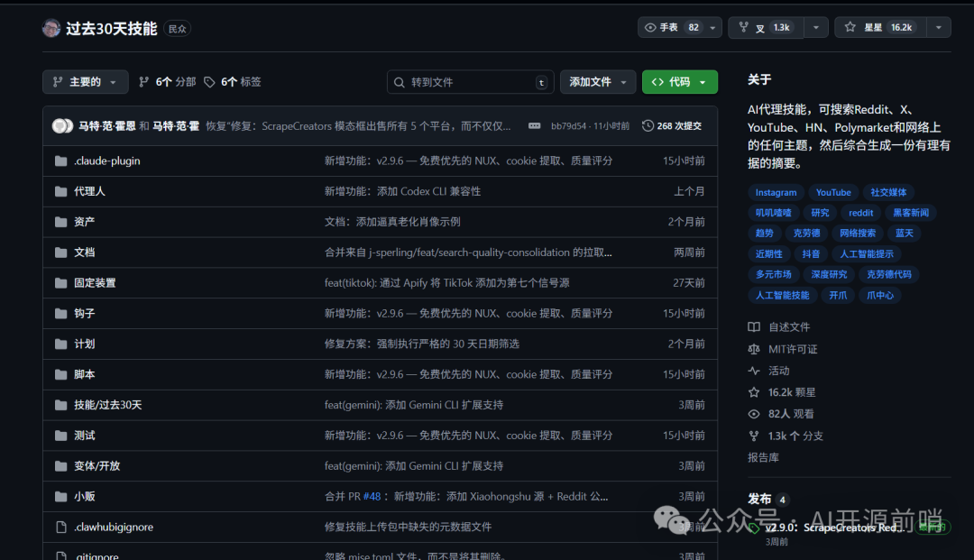The width and height of the screenshot is (974, 560).
Task: Open the 6个分部 branches link
Action: pyautogui.click(x=167, y=82)
